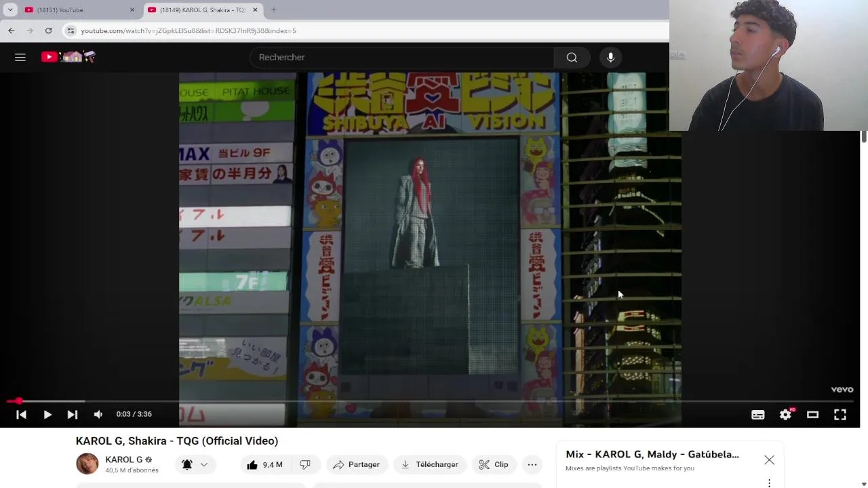Viewport: 868px width, 488px height.
Task: Close the Mix playlist panel
Action: pyautogui.click(x=769, y=460)
